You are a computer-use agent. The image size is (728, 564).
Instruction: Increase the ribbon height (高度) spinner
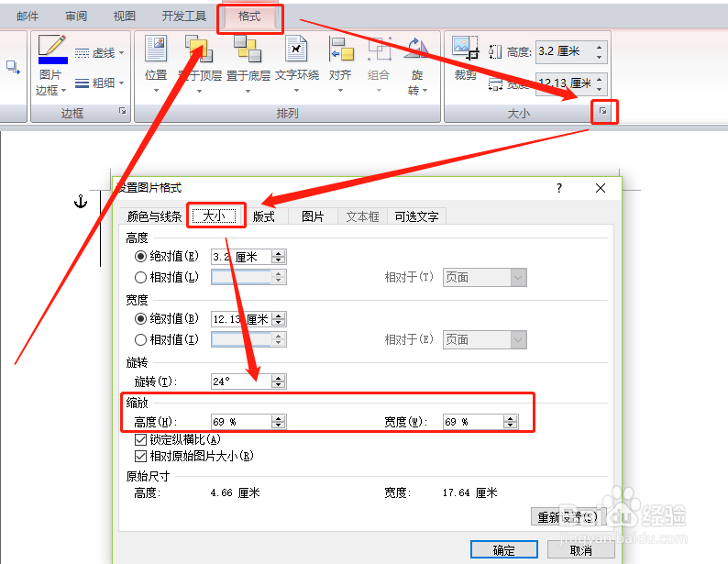600,47
